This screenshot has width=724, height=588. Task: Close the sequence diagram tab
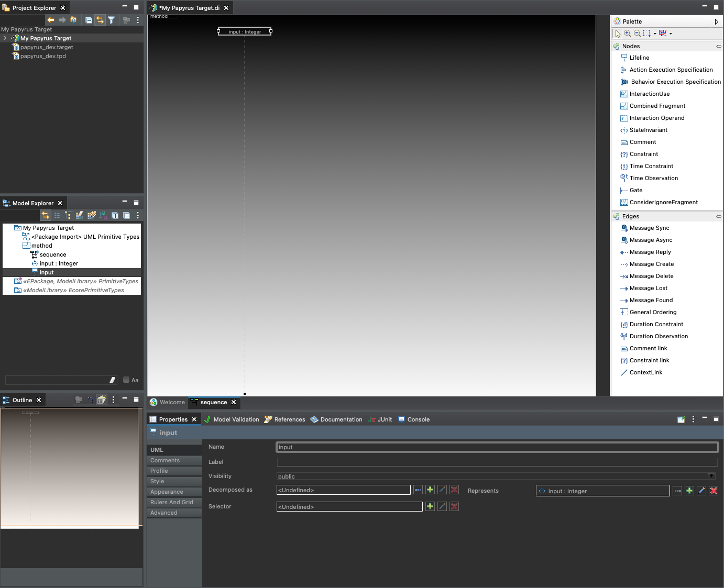pyautogui.click(x=234, y=402)
